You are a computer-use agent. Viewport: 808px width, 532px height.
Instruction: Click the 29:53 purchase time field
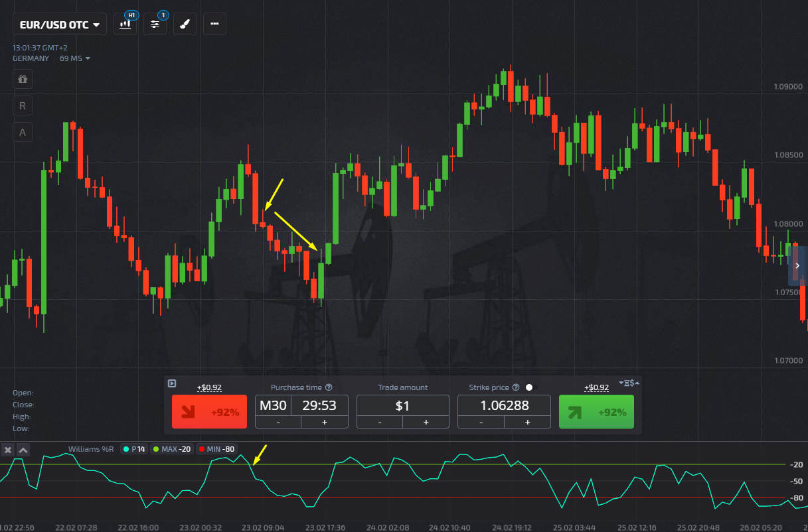pyautogui.click(x=319, y=405)
